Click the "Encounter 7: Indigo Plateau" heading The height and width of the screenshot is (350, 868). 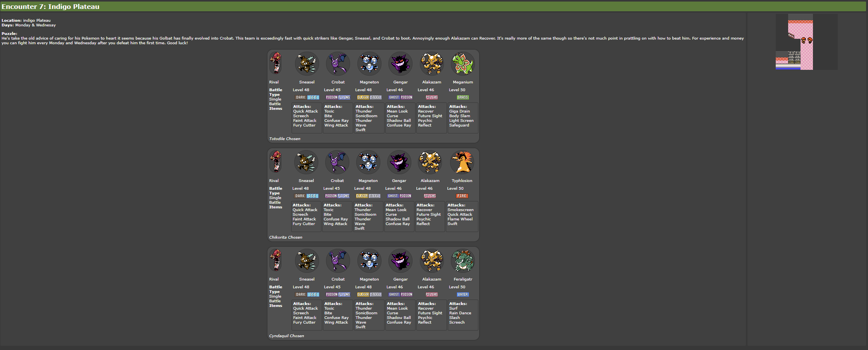pyautogui.click(x=50, y=7)
